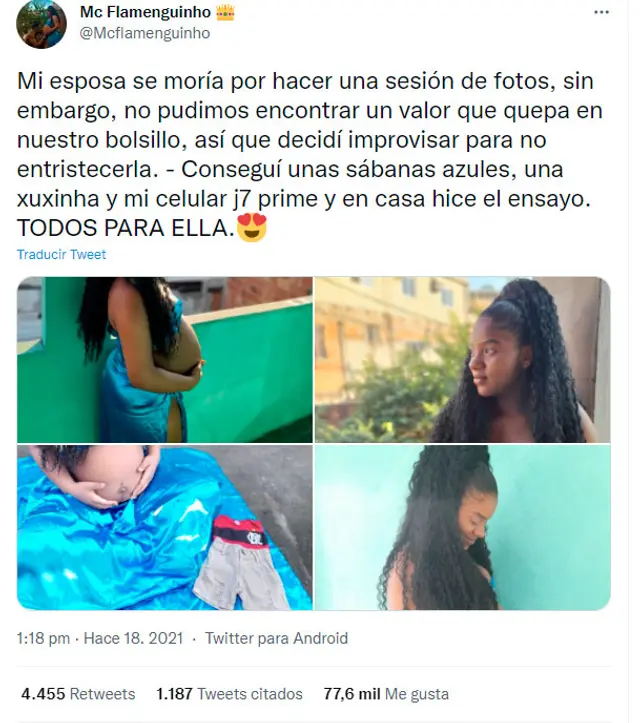View the 77,6 mil Me gusta list

[386, 694]
